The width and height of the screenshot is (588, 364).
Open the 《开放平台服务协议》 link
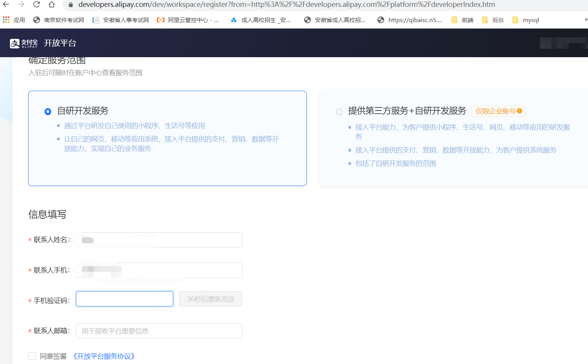coord(104,356)
